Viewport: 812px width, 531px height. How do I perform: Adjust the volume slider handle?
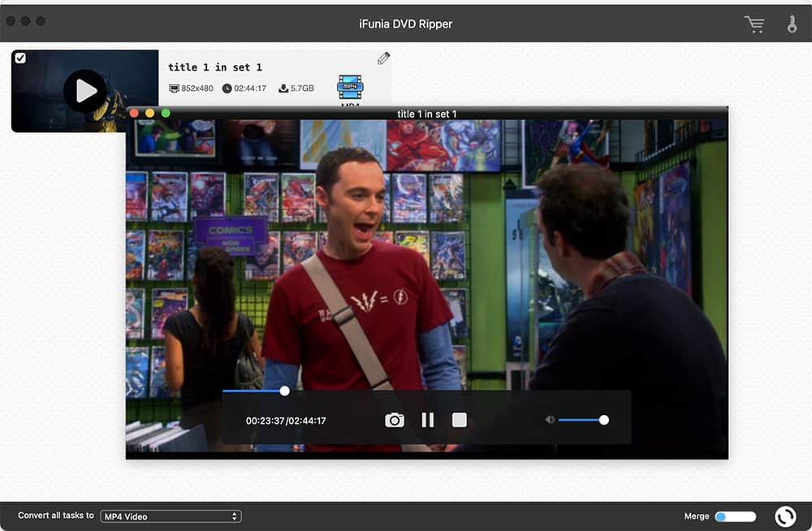point(603,420)
